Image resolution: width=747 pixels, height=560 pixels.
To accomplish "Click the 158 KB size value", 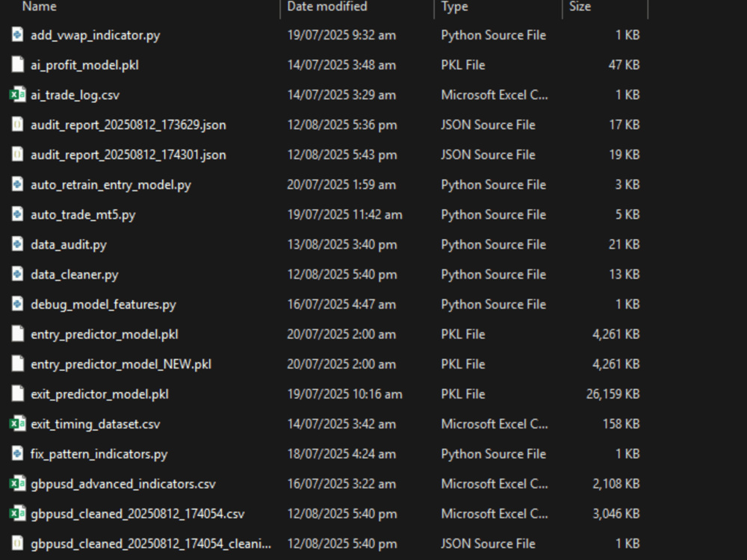I will click(622, 424).
